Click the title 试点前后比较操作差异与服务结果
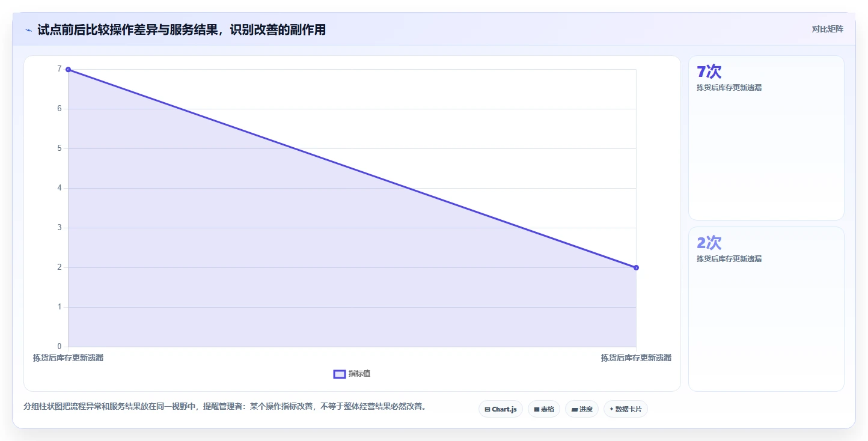The height and width of the screenshot is (441, 868). tap(182, 29)
